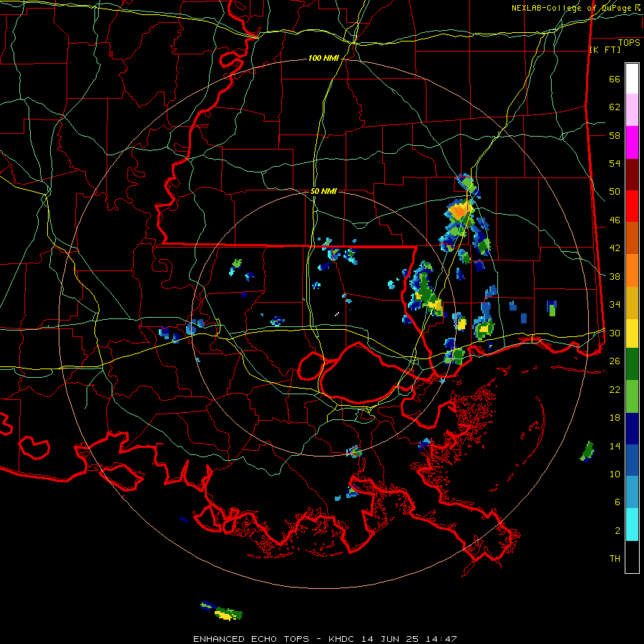Click the '38' legend value
Image resolution: width=644 pixels, height=644 pixels.
tap(615, 276)
